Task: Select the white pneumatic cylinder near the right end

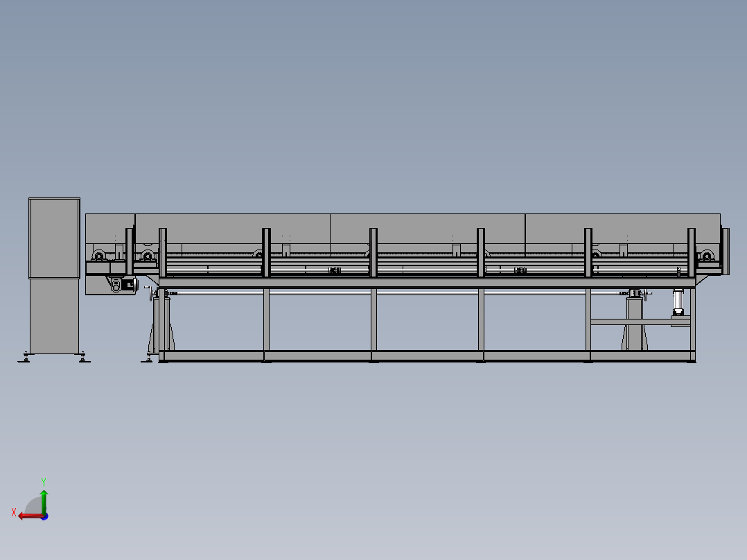Action: point(678,301)
